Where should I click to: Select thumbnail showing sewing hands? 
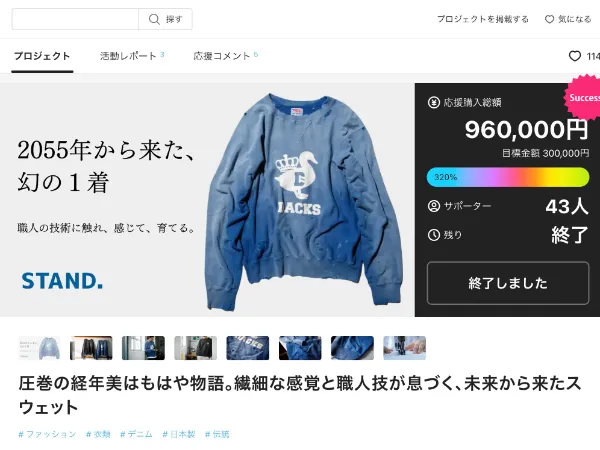pos(404,348)
